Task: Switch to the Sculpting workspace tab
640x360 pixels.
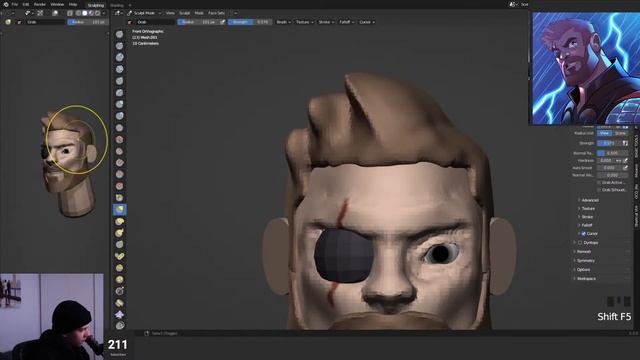Action: click(96, 5)
